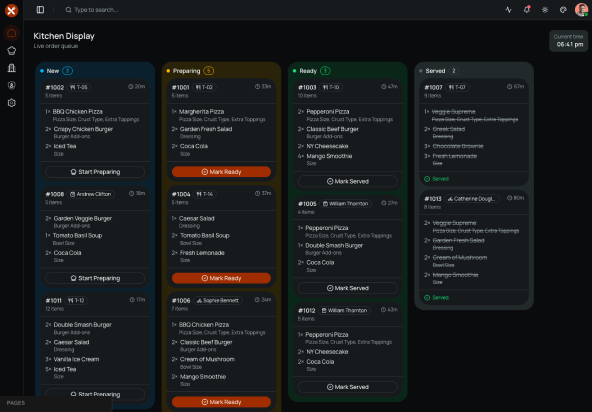Select the T-07 table tag on order #1007
This screenshot has width=592, height=412.
click(x=457, y=87)
